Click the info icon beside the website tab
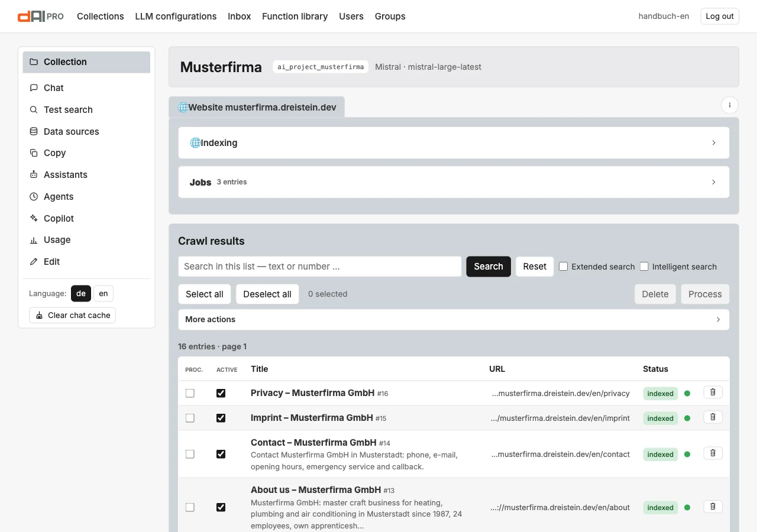 729,105
